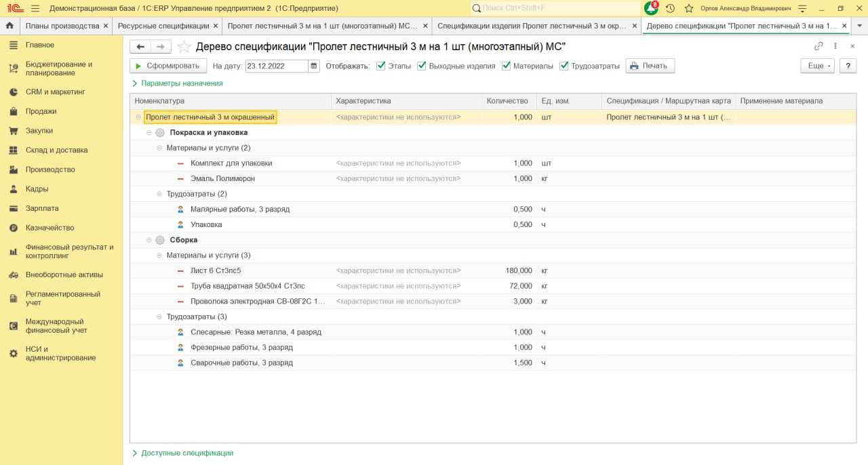Viewport: 868px width, 465px height.
Task: Open the home page icon tab
Action: [x=9, y=26]
